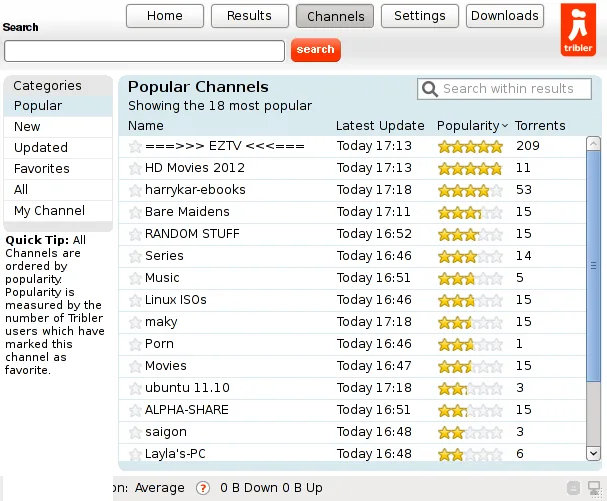Click the popularity stars of harrykar-ebooks
607x501 pixels.
(x=470, y=190)
